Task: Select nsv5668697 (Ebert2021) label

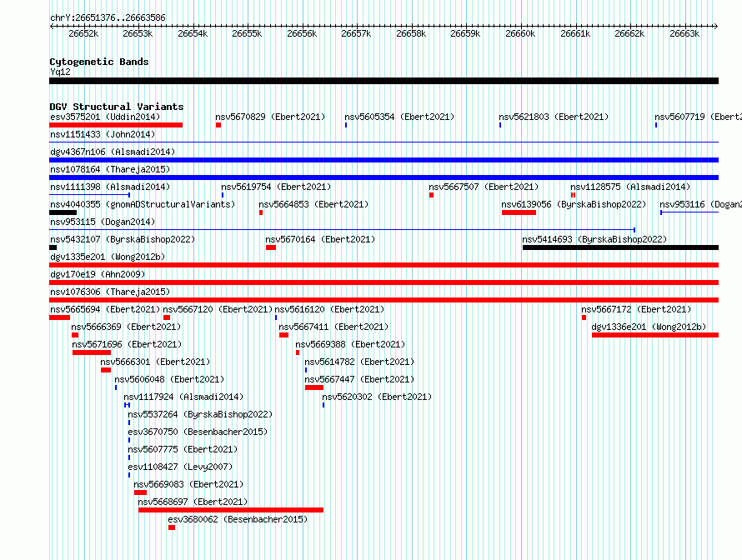Action: click(193, 502)
